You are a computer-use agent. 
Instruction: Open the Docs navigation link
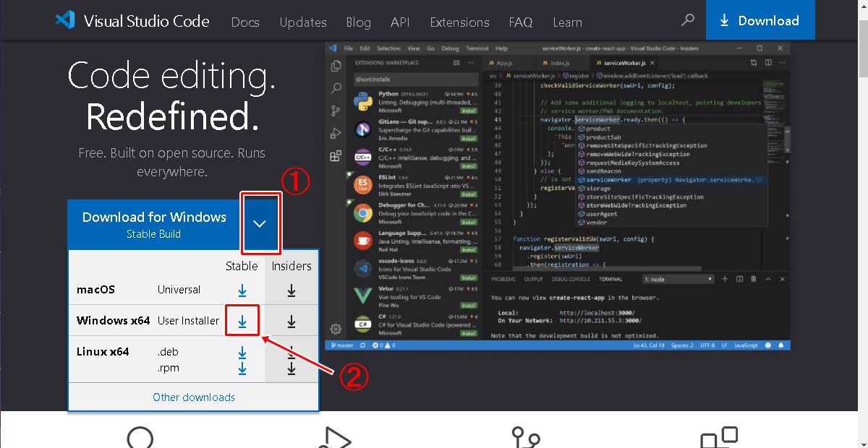(x=245, y=22)
